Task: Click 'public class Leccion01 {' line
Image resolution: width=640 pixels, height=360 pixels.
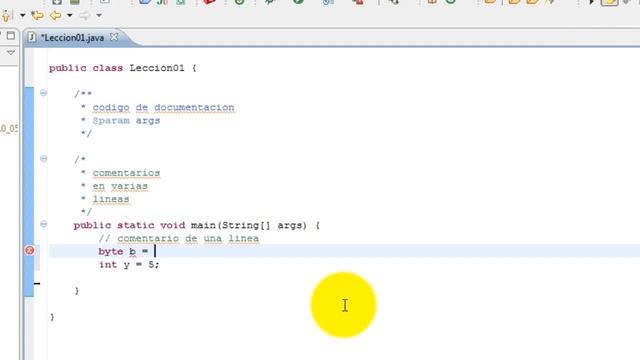Action: [123, 68]
